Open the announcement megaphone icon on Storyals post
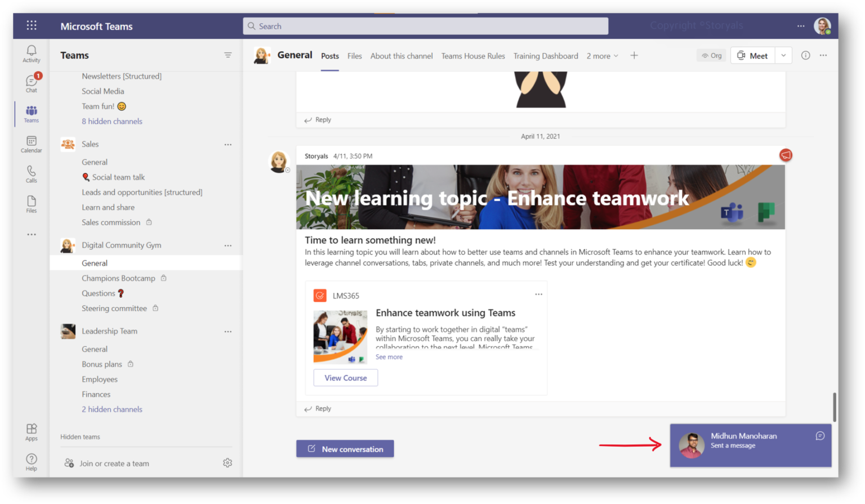The height and width of the screenshot is (504, 865). 785,155
